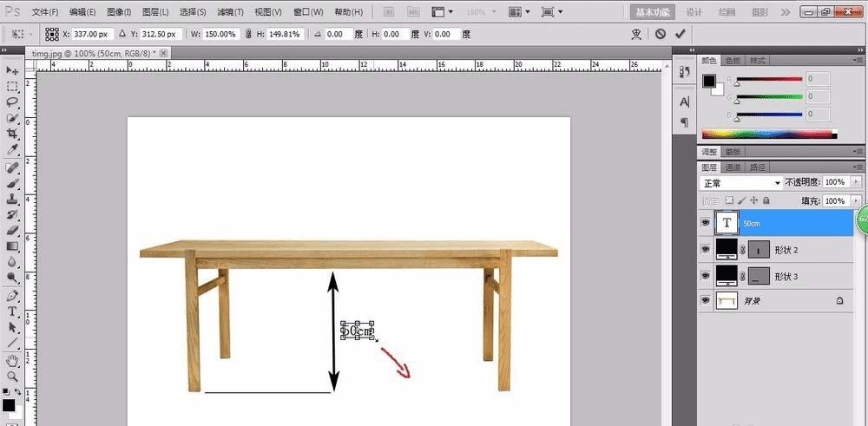
Task: Switch to the 设计 workspace
Action: point(694,12)
